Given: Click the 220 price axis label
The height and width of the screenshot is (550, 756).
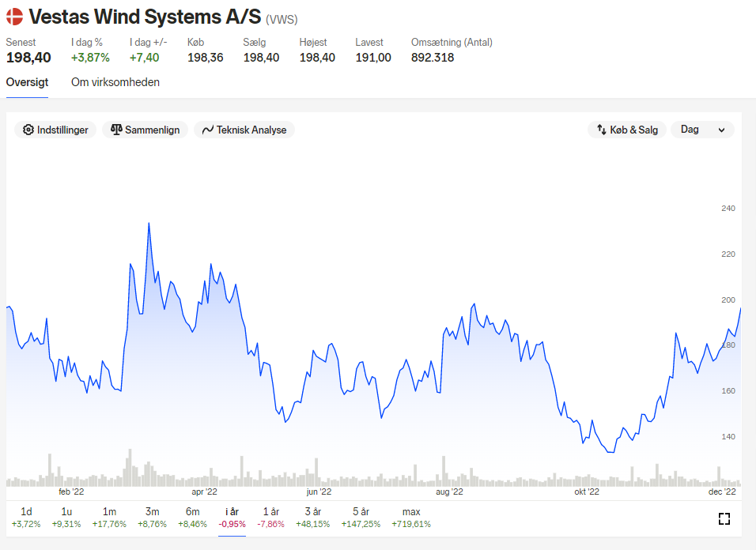Looking at the screenshot, I should [x=728, y=254].
